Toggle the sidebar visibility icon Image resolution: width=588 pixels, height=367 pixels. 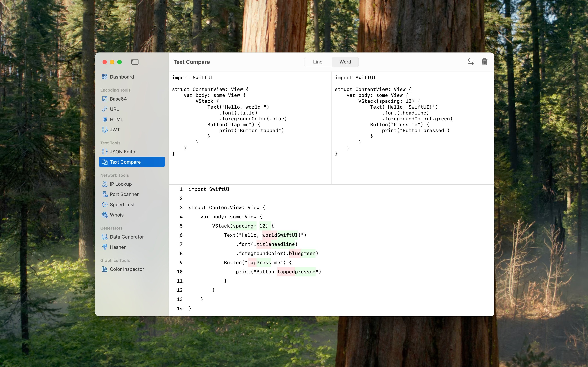tap(135, 62)
